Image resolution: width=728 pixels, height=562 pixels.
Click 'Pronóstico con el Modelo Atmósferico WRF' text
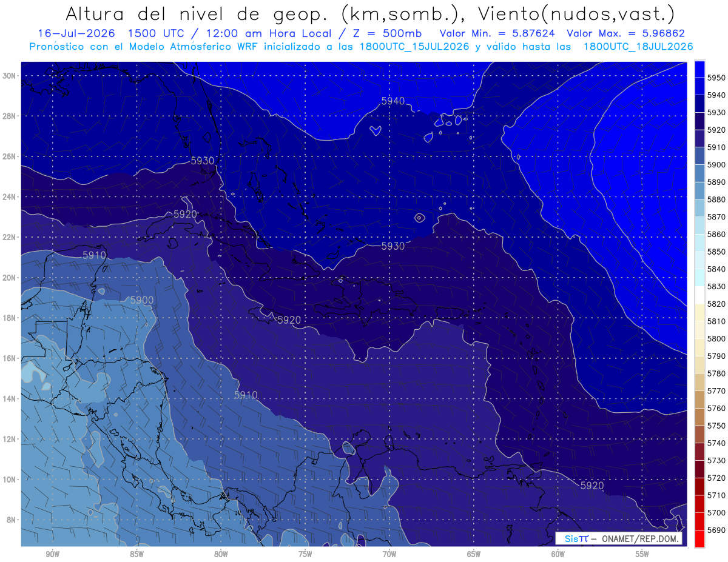click(144, 47)
